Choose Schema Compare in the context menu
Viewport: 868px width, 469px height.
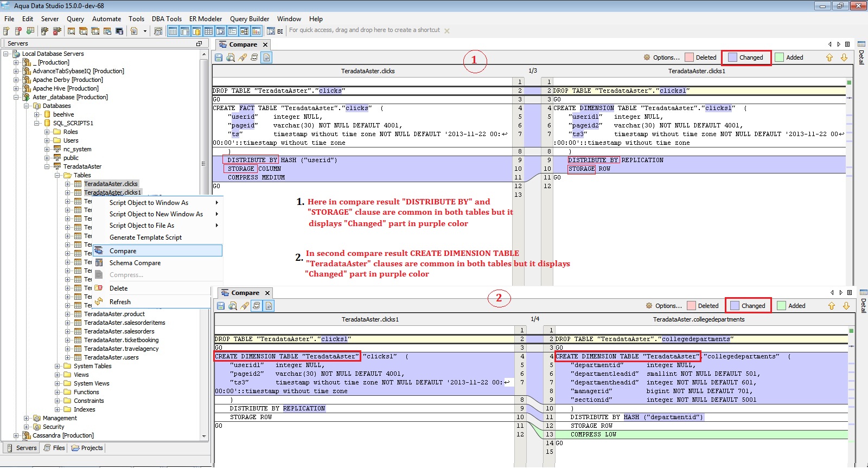coord(158,263)
